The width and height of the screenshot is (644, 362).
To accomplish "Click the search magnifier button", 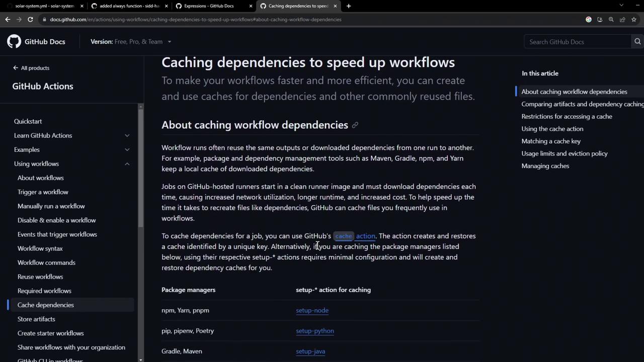I will (x=637, y=42).
